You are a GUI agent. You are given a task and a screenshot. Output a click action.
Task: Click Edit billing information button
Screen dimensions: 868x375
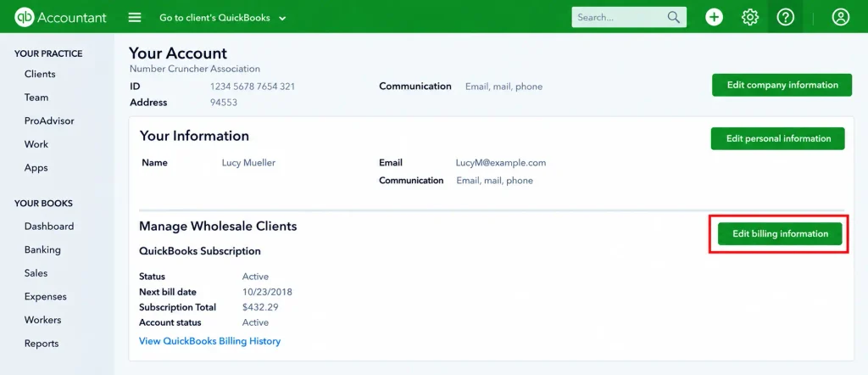780,234
